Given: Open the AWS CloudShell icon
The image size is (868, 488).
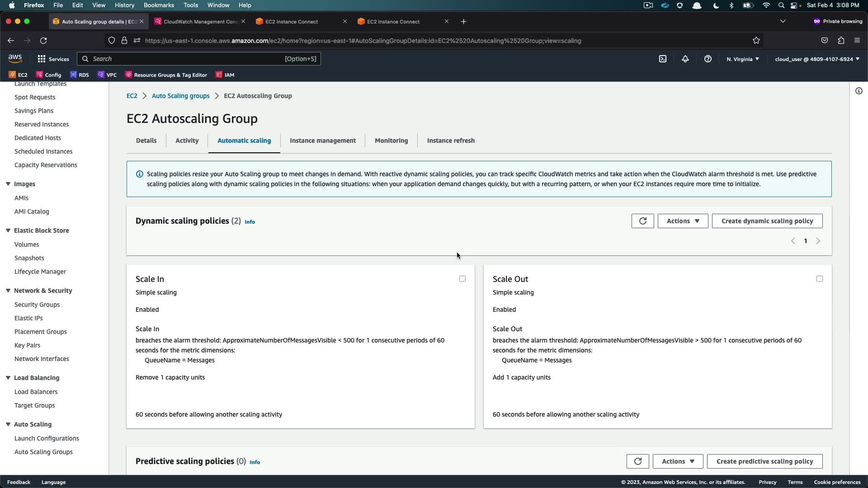Looking at the screenshot, I should (x=663, y=59).
